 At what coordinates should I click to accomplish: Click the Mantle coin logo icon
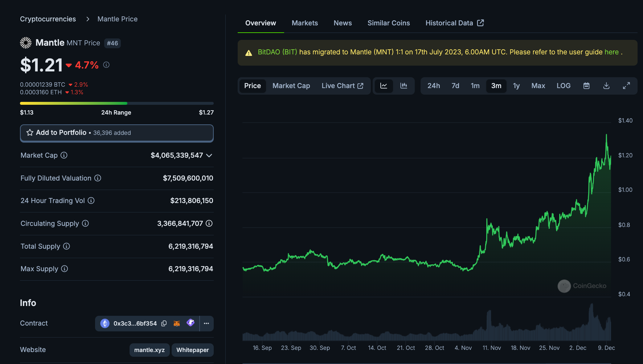coord(26,43)
